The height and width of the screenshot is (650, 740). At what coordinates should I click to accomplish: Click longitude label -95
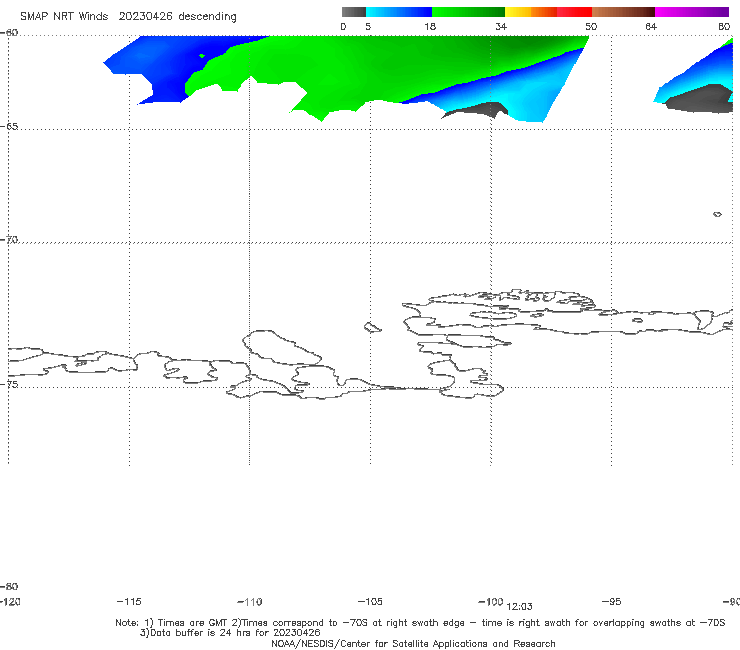pyautogui.click(x=611, y=601)
